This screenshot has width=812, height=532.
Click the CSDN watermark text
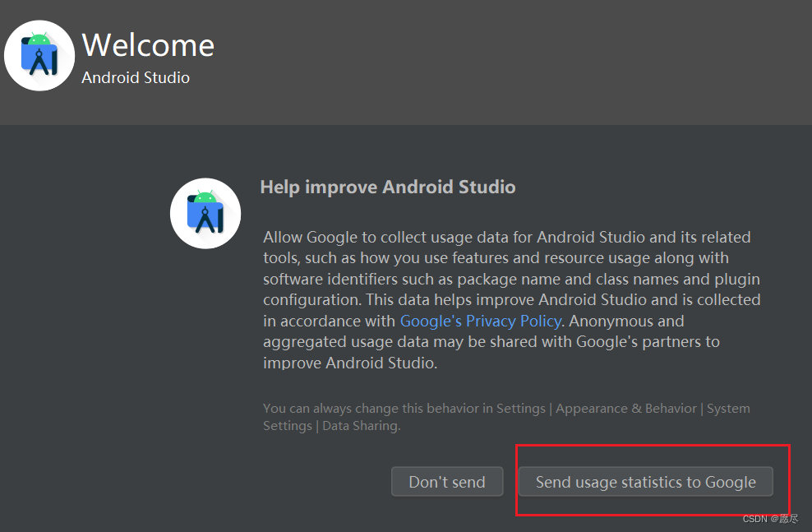click(771, 519)
